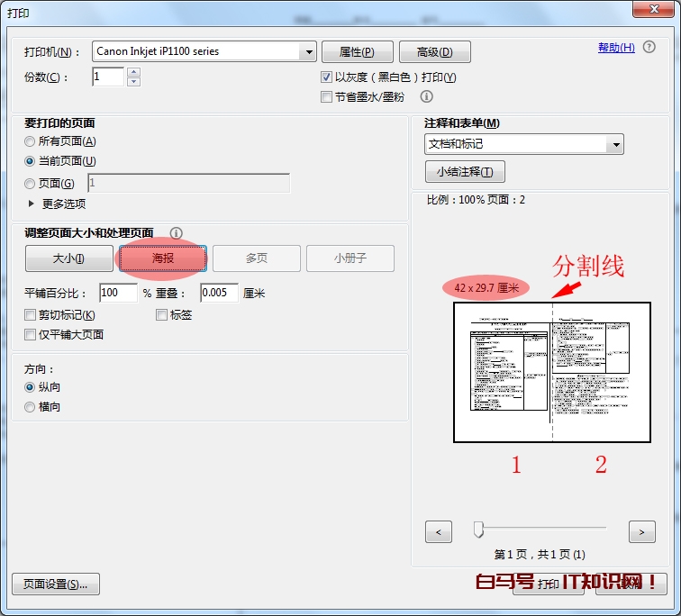
Task: Select the pages (页面) range radio button
Action: [30, 184]
